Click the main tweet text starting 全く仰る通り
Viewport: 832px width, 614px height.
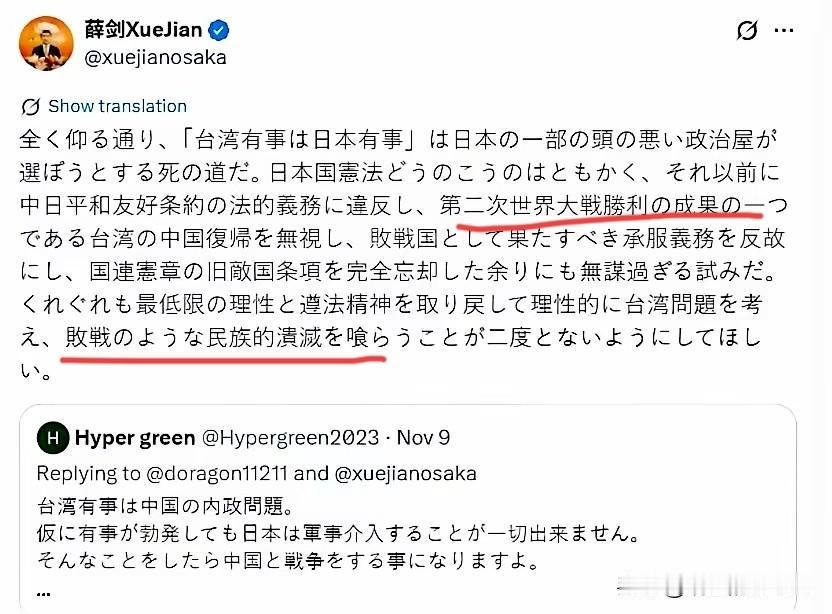[x=403, y=255]
